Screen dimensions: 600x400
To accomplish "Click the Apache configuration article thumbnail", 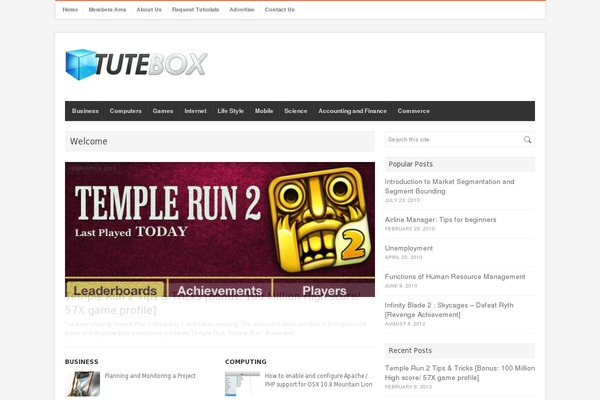I will [x=243, y=384].
